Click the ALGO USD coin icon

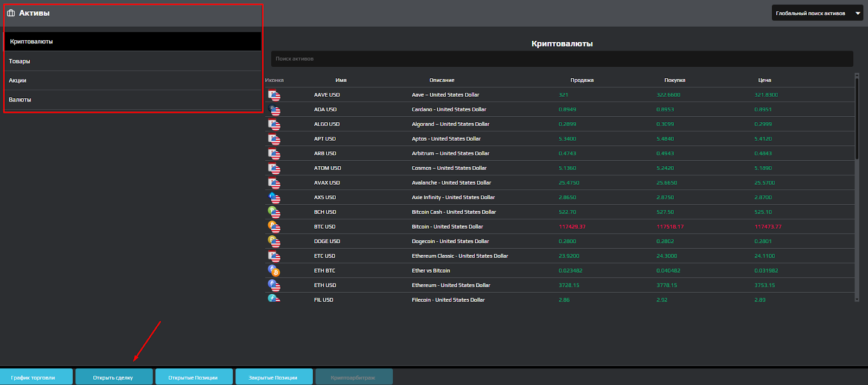[x=274, y=125]
